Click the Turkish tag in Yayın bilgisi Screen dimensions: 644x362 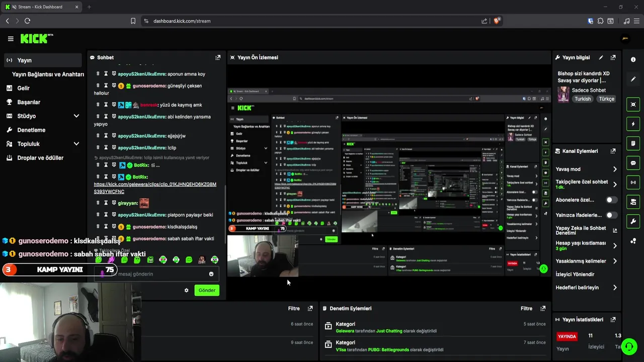coord(583,99)
